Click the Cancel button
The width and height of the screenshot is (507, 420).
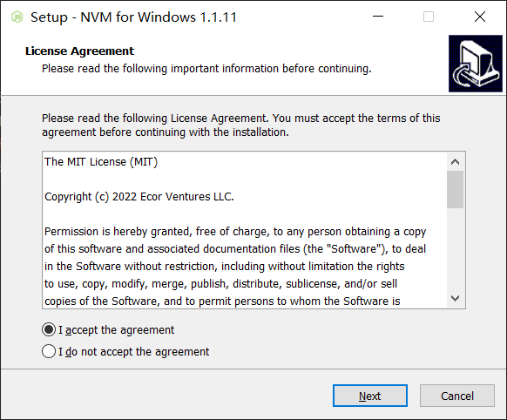(x=457, y=396)
